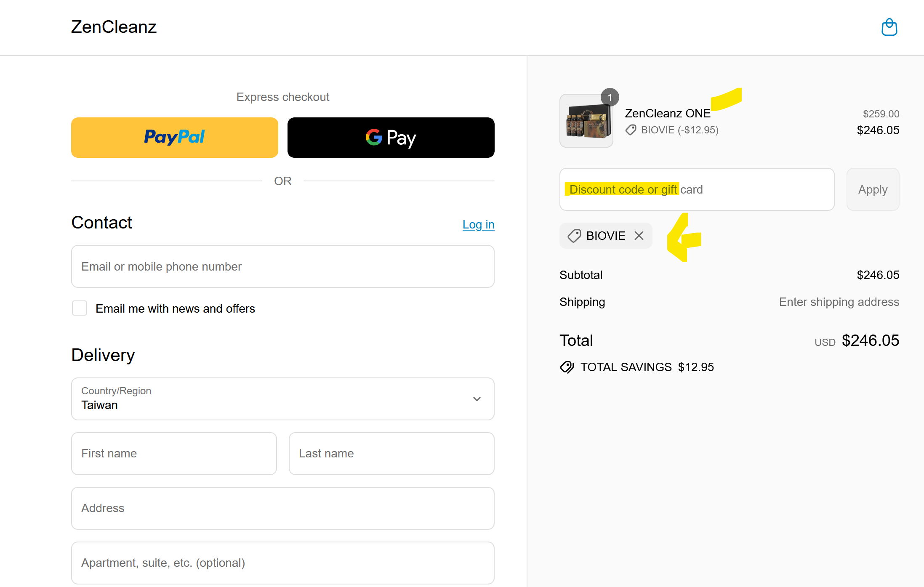
Task: Click the ZenCleanz ONE product name
Action: 667,113
